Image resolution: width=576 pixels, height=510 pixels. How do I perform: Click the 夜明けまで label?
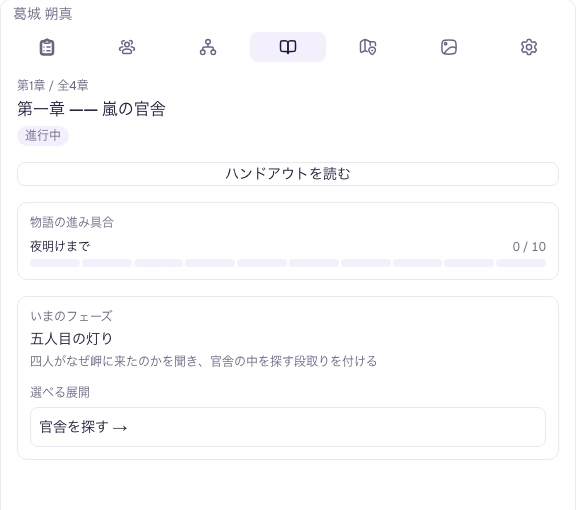click(60, 246)
